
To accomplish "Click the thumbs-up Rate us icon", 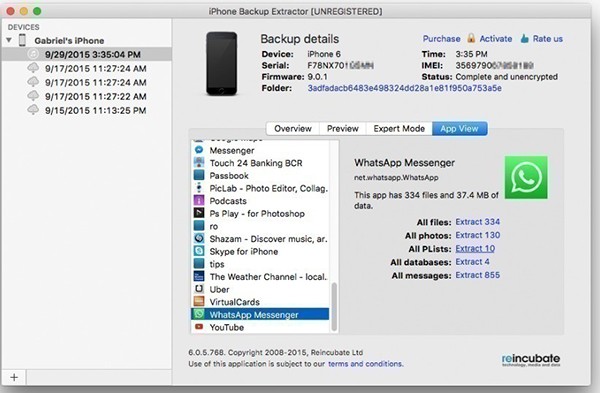I will click(524, 39).
